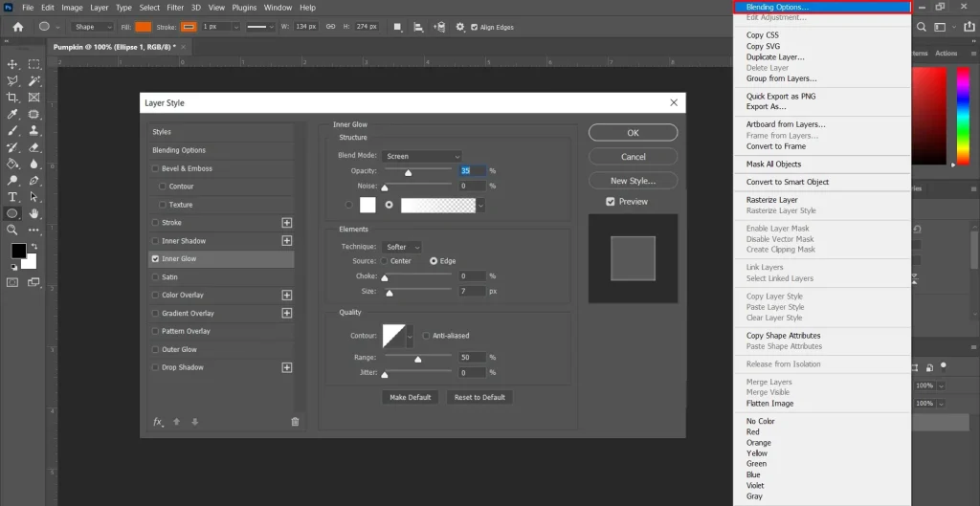Select the Polygonal Lasso tool
The height and width of the screenshot is (506, 980).
point(11,80)
